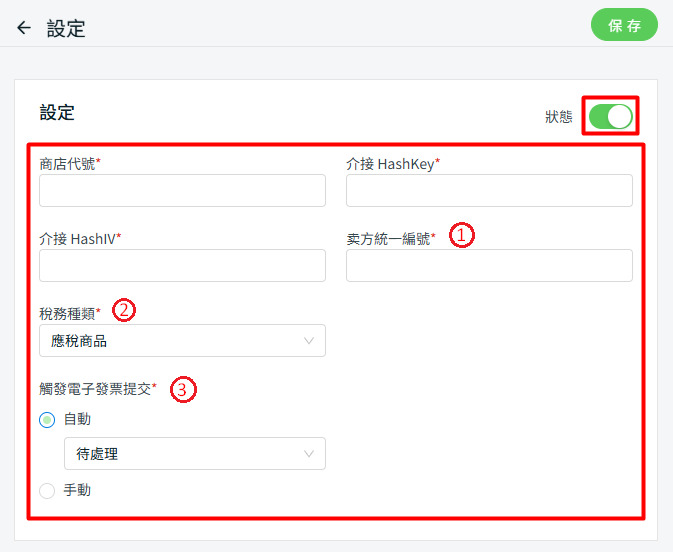Click the 自動 option label text

[x=77, y=420]
